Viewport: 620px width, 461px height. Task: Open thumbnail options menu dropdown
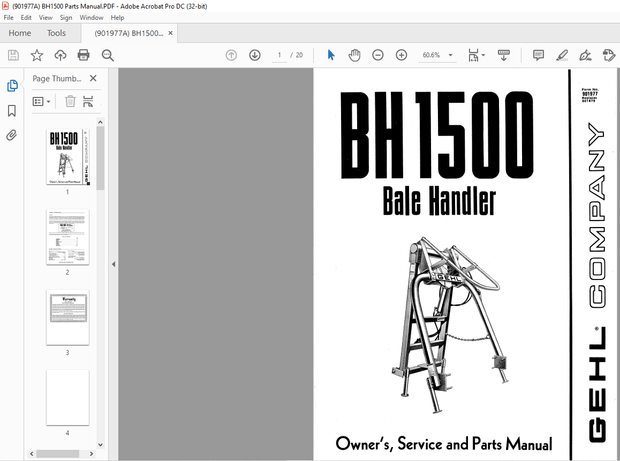pyautogui.click(x=42, y=102)
